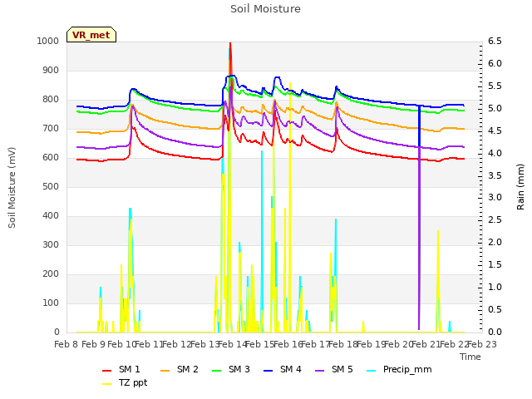Toggle SM 3 series in legend
This screenshot has height=399, width=532.
click(x=231, y=369)
